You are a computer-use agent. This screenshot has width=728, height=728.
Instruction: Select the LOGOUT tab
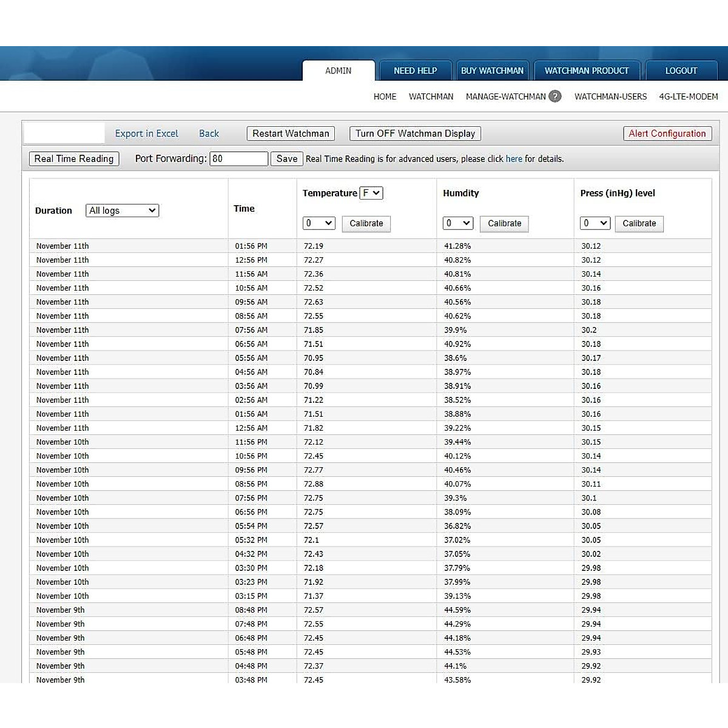[681, 70]
